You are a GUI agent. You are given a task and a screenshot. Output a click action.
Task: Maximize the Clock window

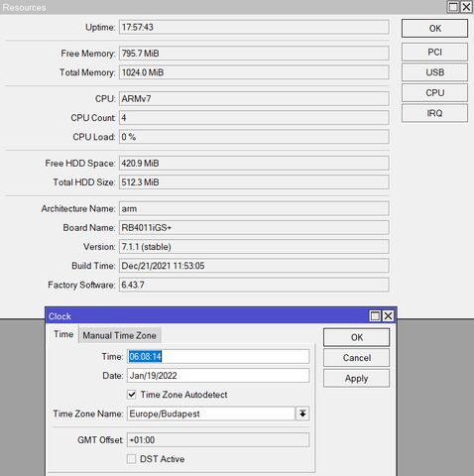[375, 316]
